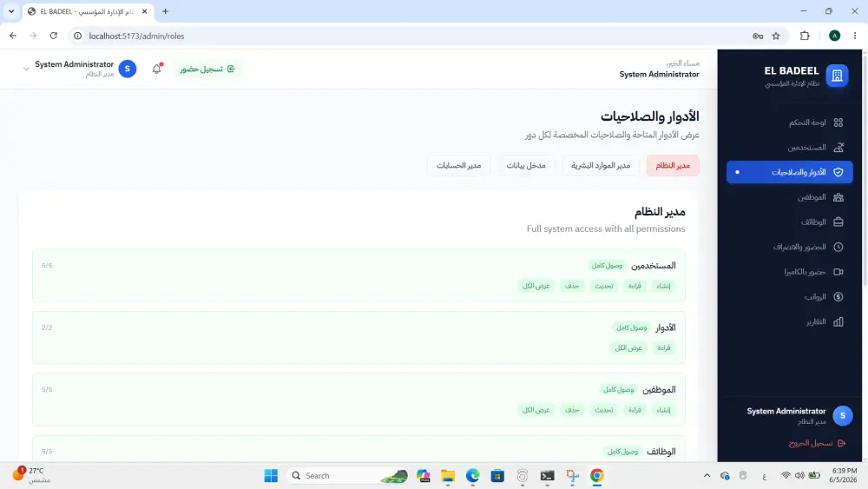Open the users (المستخدمين) sidebar icon
The height and width of the screenshot is (489, 868).
coord(838,148)
